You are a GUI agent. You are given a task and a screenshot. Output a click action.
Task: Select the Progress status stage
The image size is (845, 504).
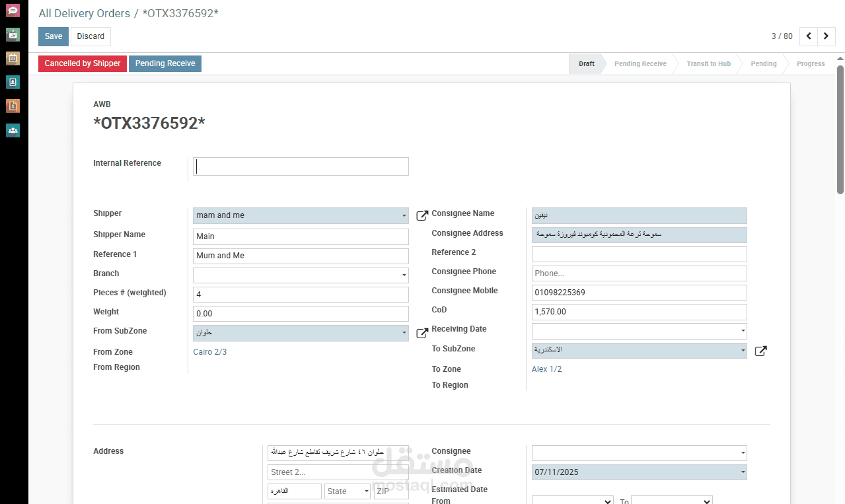point(811,64)
